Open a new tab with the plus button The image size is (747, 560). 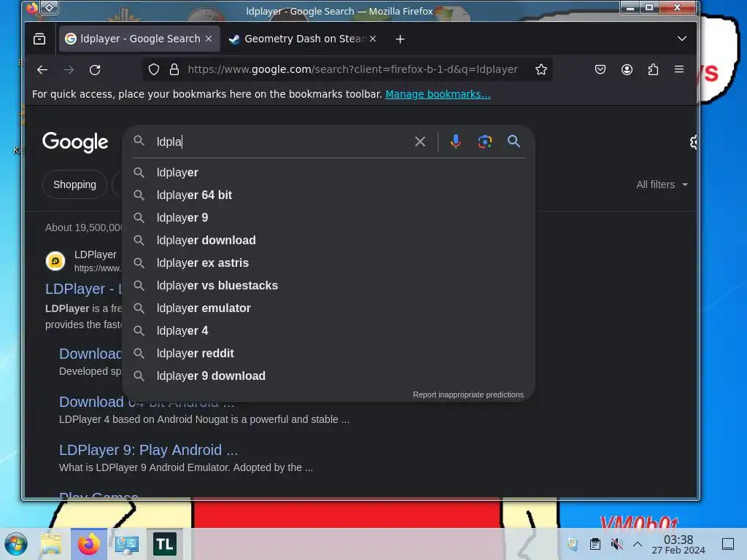click(x=400, y=39)
